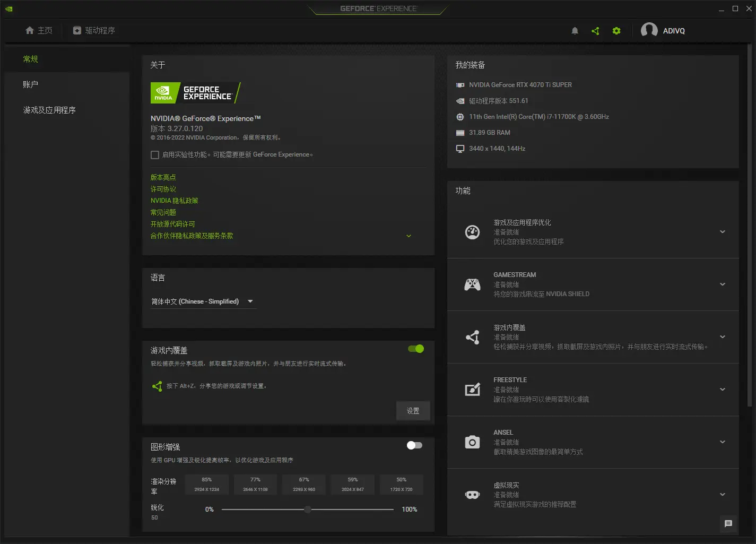The width and height of the screenshot is (756, 544).
Task: Expand the GAMESTREAM feature row
Action: [x=723, y=284]
